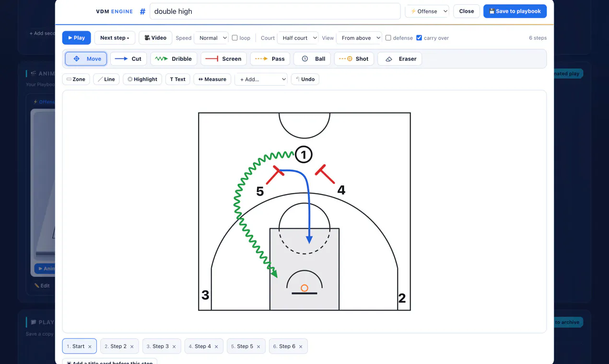Remove Step 5 with its x

coord(258,347)
